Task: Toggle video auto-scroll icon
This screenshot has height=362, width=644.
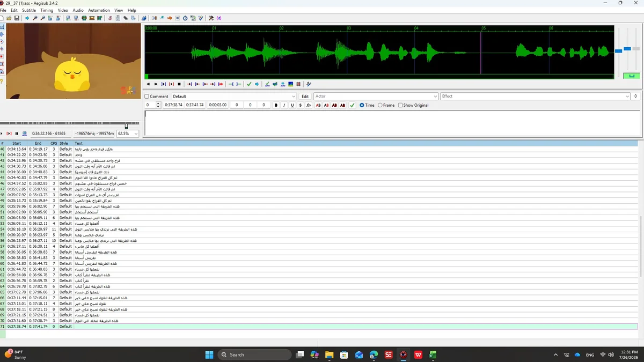Action: 25,134
